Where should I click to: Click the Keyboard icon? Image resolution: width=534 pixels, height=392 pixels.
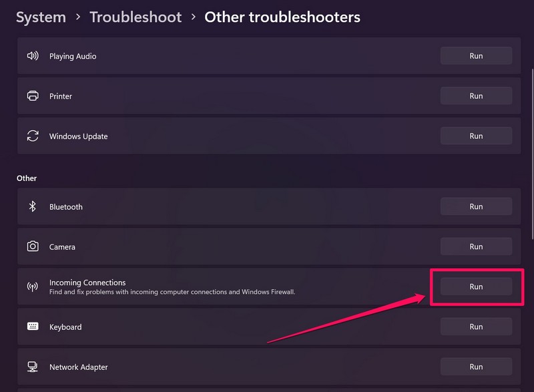33,327
